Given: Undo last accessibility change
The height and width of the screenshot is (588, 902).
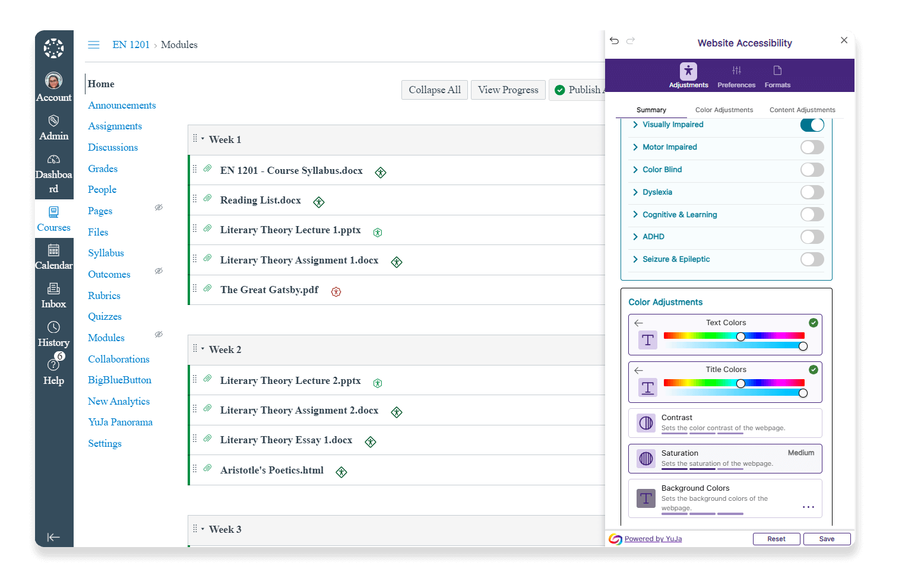Looking at the screenshot, I should (x=614, y=41).
